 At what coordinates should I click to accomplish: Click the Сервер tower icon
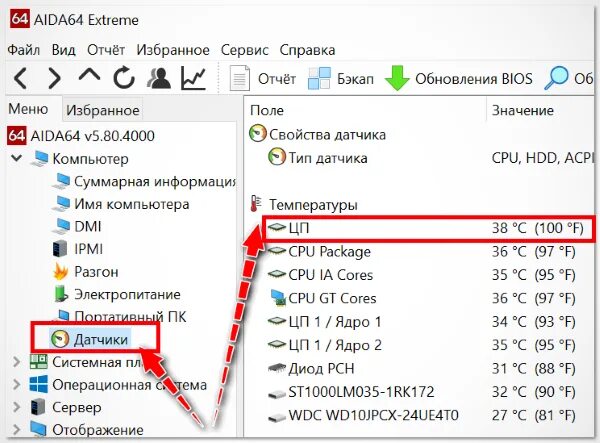pyautogui.click(x=38, y=407)
